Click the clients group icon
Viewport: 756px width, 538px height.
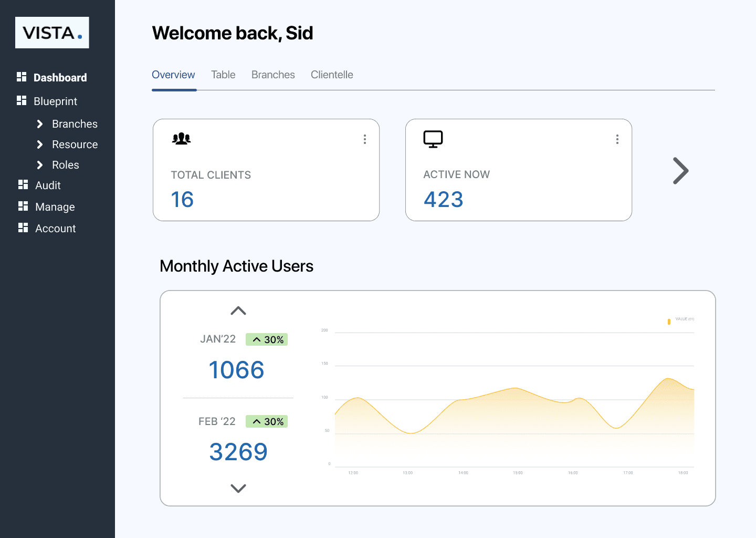181,139
